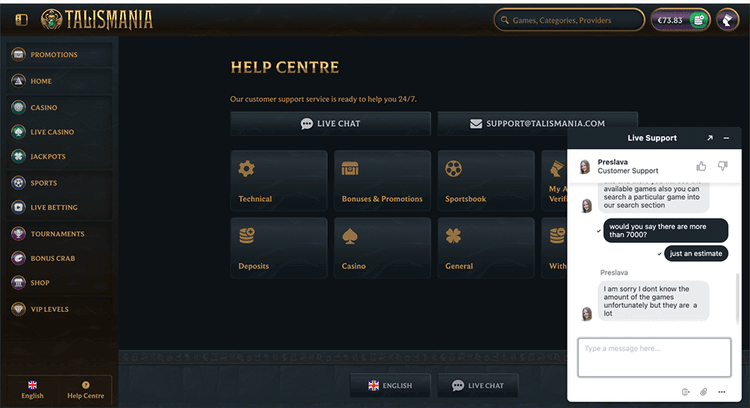750x408 pixels.
Task: Open Bonuses & Promotions help category
Action: pos(382,180)
